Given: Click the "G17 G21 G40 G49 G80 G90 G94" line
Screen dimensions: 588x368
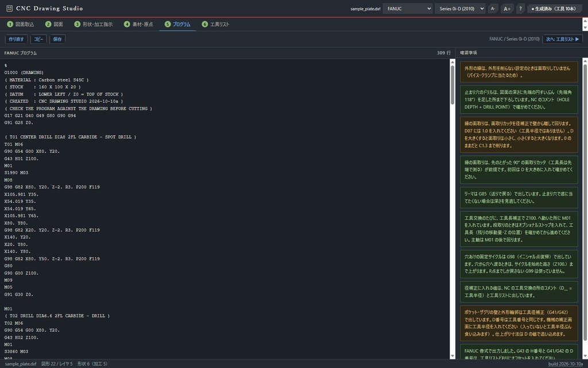Looking at the screenshot, I should [40, 116].
